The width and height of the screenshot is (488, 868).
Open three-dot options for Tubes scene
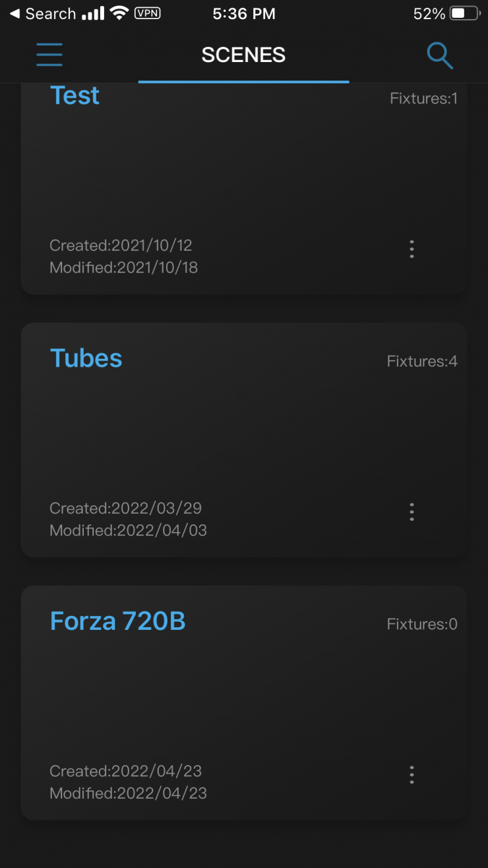412,512
